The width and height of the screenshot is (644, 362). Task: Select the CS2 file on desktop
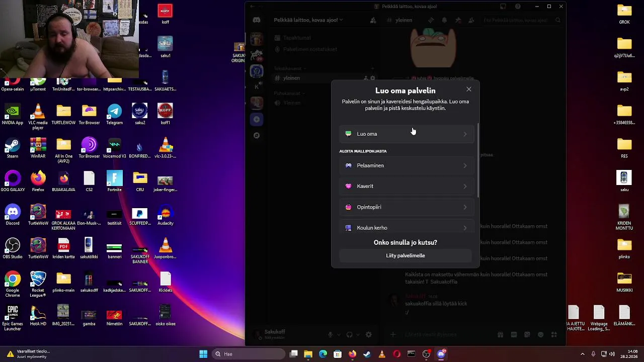[89, 181]
